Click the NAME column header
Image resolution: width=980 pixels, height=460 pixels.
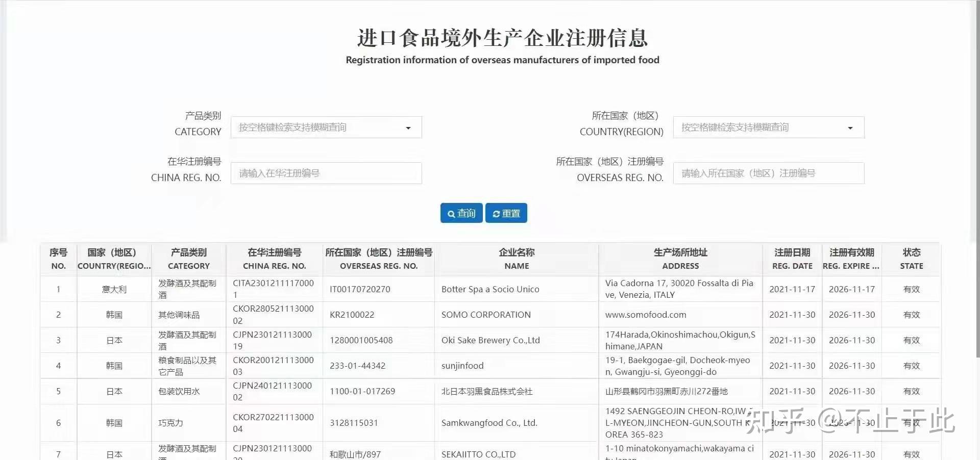tap(516, 259)
